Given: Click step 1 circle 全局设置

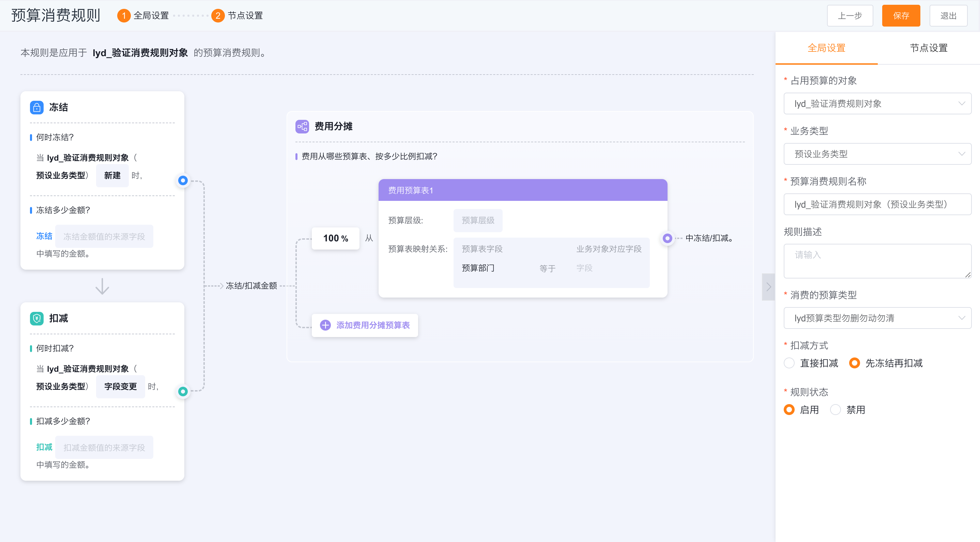Looking at the screenshot, I should pyautogui.click(x=124, y=16).
